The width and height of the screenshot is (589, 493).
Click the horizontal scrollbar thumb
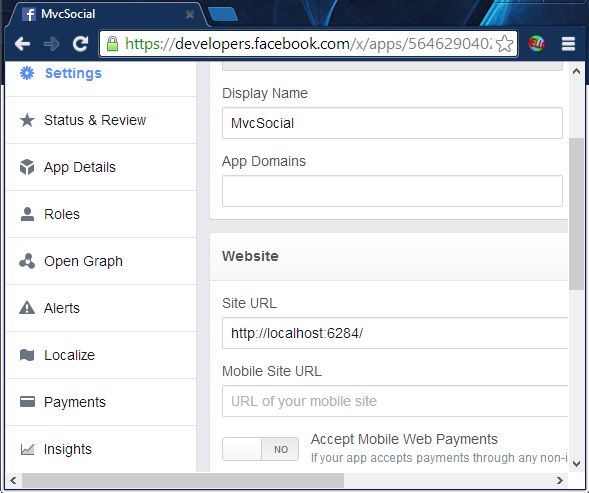click(183, 480)
